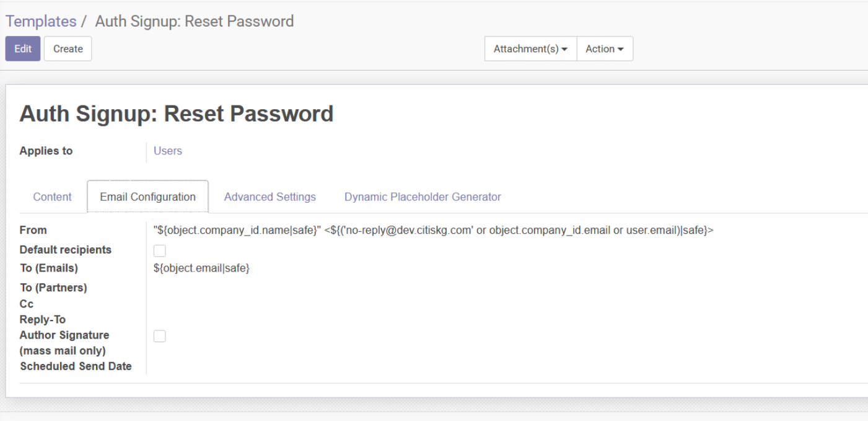Screen dimensions: 868x421
Task: Click the Reply-To field label
Action: pyautogui.click(x=43, y=320)
